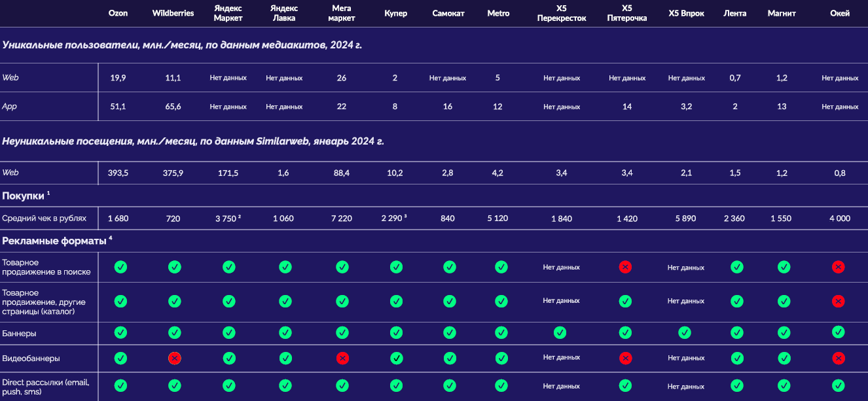The height and width of the screenshot is (401, 868).
Task: Click Окей green check in Баннеры row
Action: (x=839, y=332)
